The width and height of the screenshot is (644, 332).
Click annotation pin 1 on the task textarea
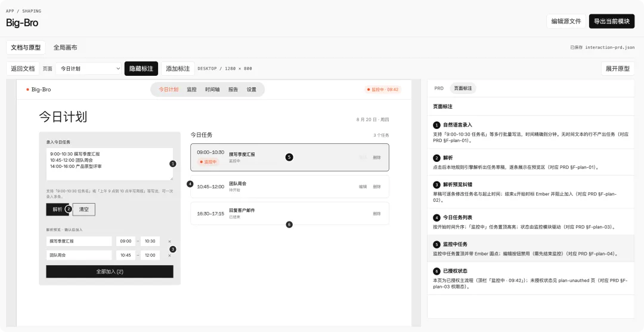coord(173,164)
